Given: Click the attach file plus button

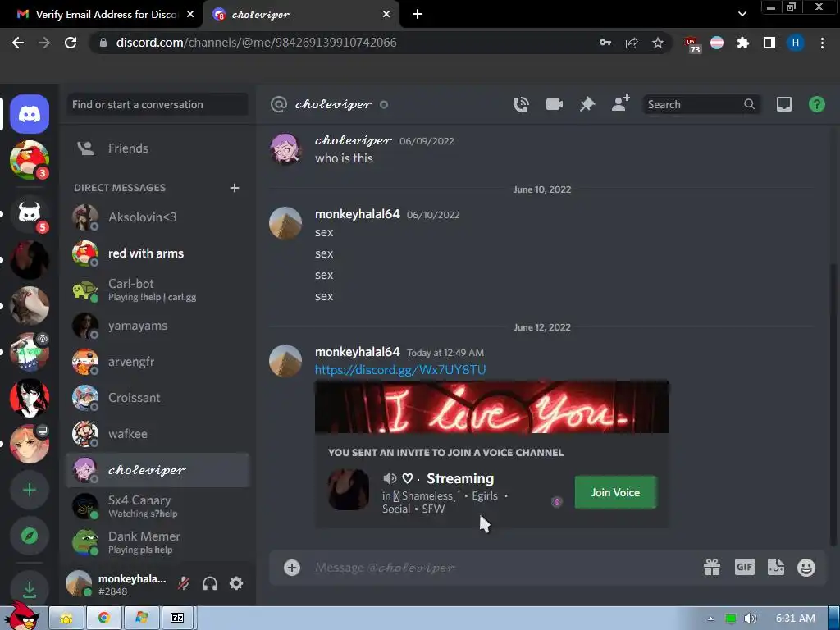Looking at the screenshot, I should click(x=292, y=568).
